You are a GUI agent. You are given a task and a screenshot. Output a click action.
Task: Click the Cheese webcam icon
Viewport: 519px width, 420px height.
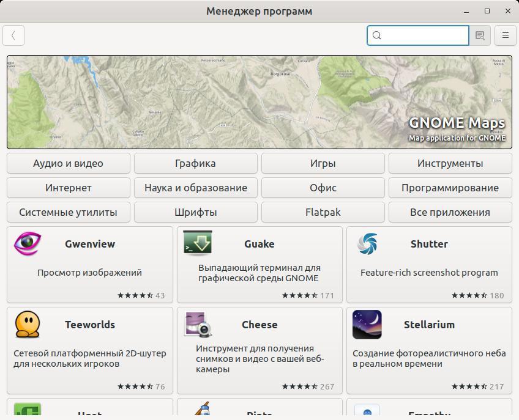click(x=198, y=325)
